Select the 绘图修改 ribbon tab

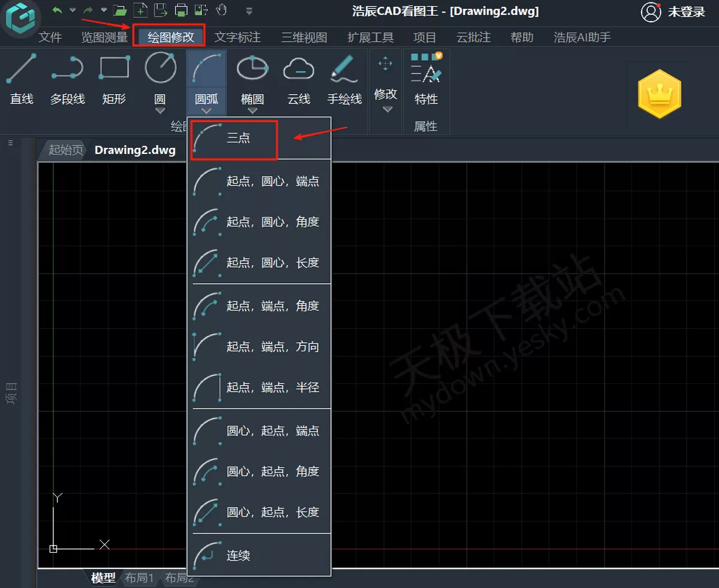tap(171, 37)
